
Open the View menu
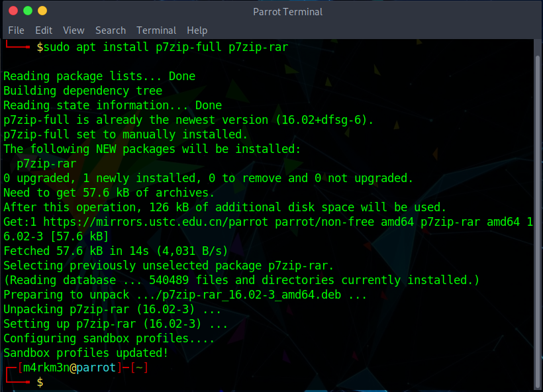(x=74, y=30)
